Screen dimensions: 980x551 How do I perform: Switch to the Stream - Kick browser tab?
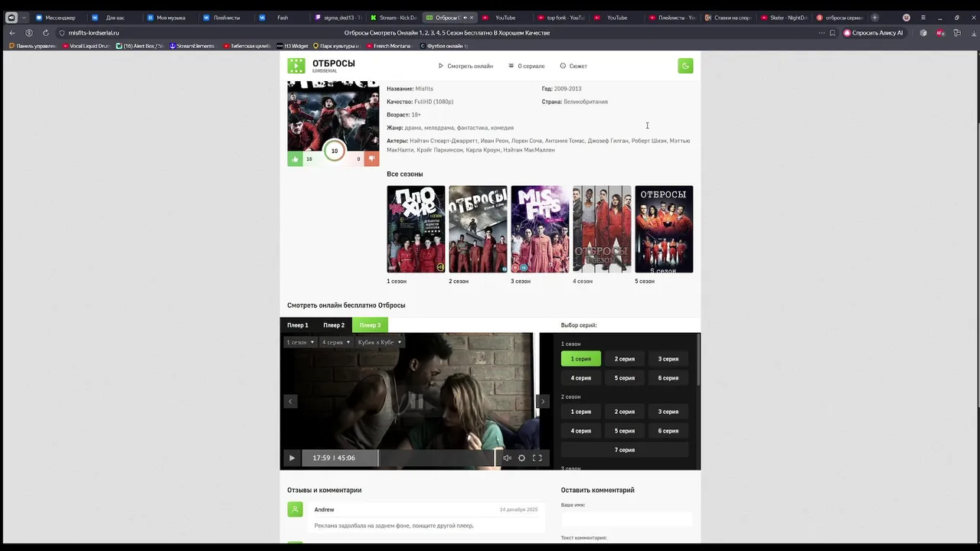pos(392,18)
